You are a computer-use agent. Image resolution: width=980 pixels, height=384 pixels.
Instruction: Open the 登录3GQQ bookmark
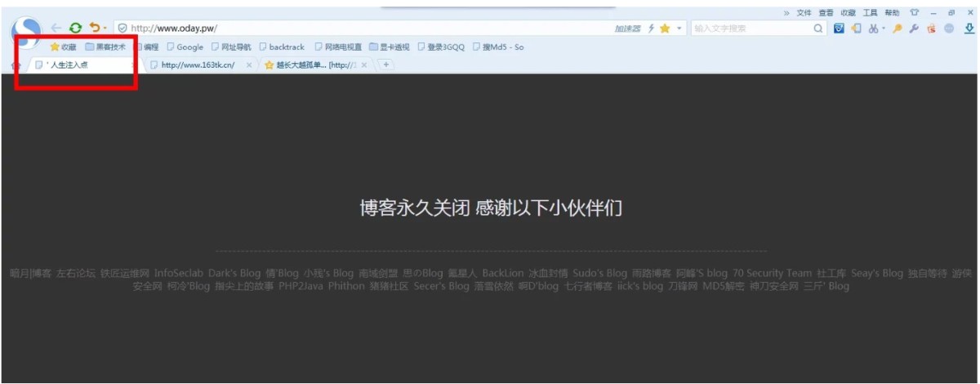click(441, 47)
